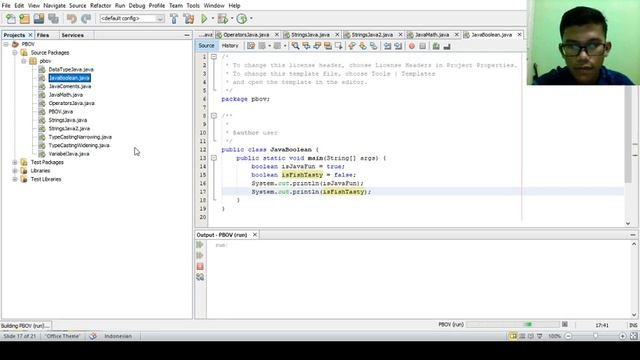The height and width of the screenshot is (360, 640).
Task: Click the Debug Project toolbar icon
Action: pyautogui.click(x=223, y=18)
